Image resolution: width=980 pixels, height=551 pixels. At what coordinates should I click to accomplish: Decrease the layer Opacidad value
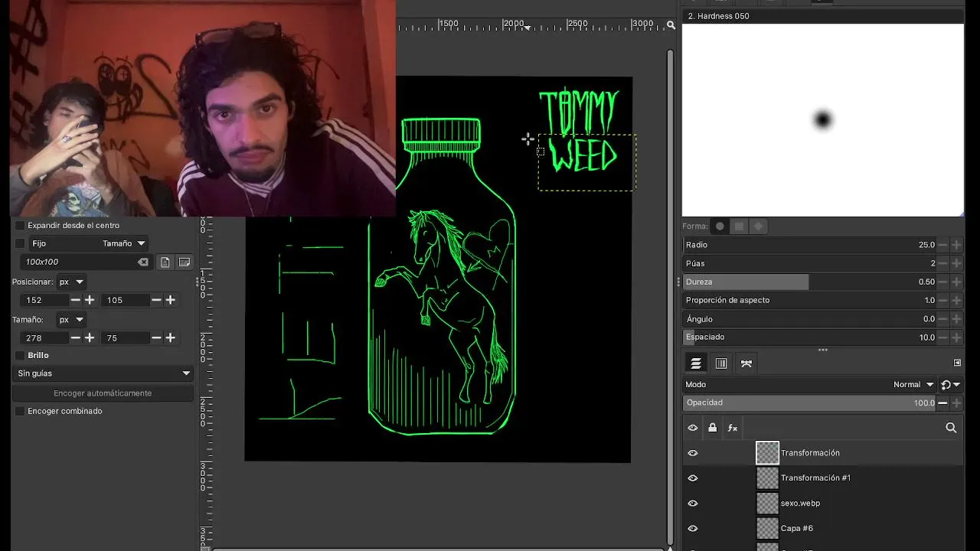942,403
